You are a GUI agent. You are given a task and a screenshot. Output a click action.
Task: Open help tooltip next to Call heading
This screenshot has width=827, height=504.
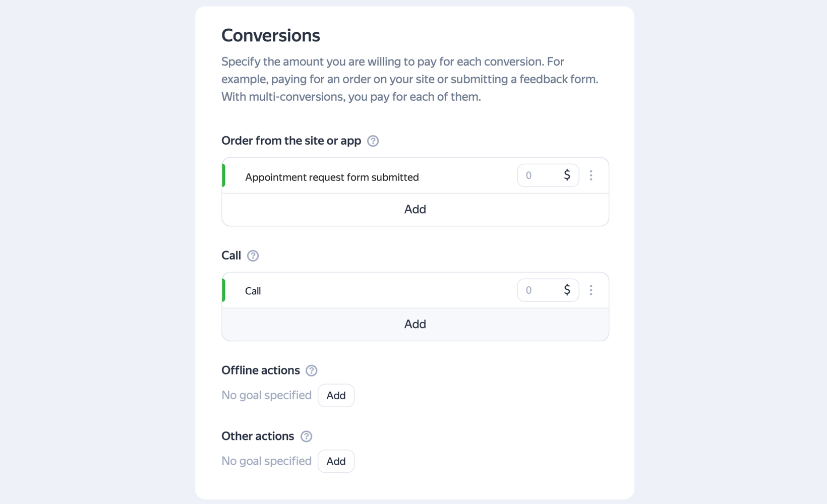point(253,256)
